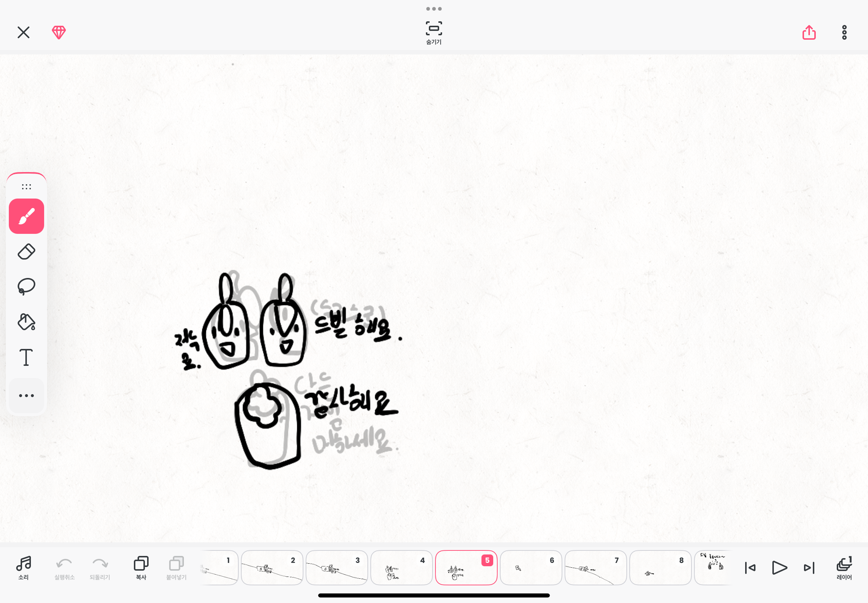Open the layers (레이어) panel

844,567
